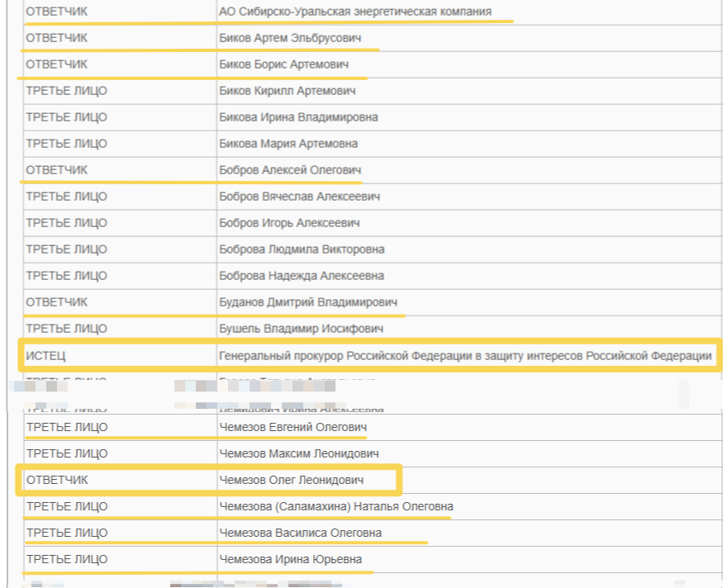
Task: Click 'ОТВЕТЧИК' next to Чемезов Олег Леонидович
Action: pyautogui.click(x=57, y=480)
